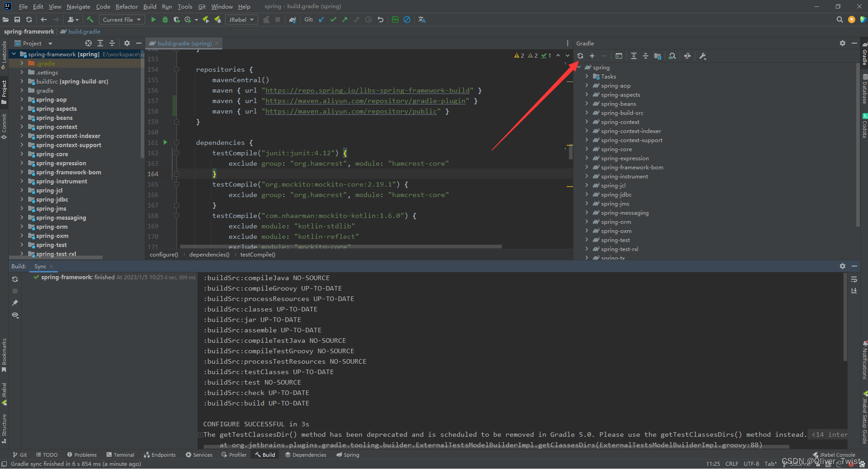Click the Build project hammer icon
Screen dimensions: 868x469
[90, 20]
